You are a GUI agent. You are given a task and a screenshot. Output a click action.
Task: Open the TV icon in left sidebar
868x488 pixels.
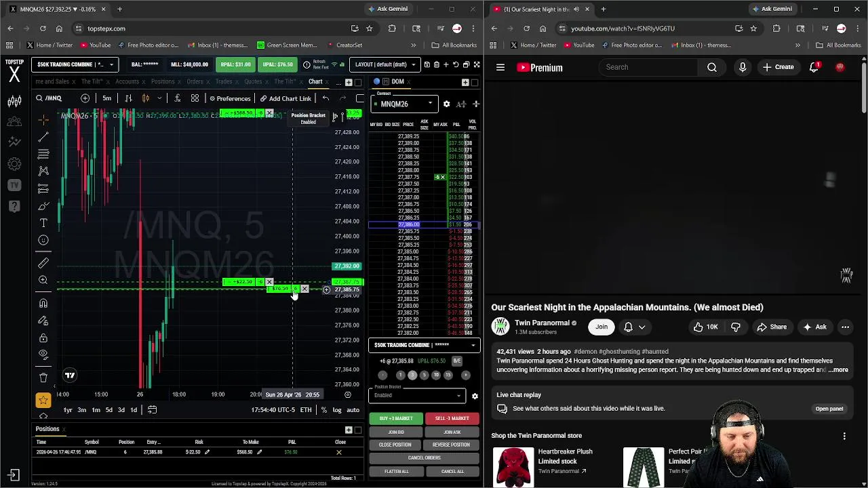click(14, 185)
